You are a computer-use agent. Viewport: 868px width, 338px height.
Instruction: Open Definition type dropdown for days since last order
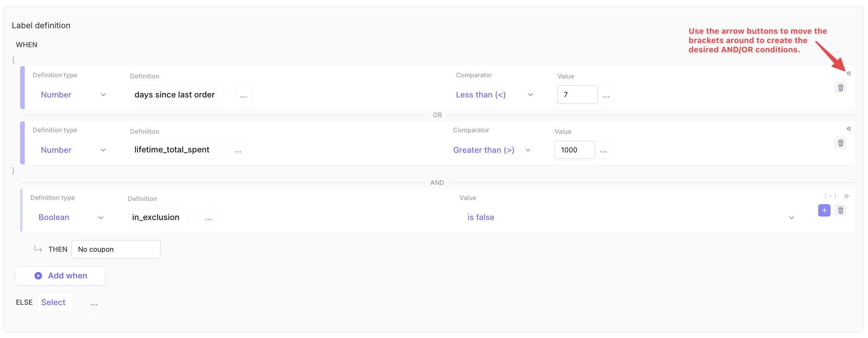73,95
